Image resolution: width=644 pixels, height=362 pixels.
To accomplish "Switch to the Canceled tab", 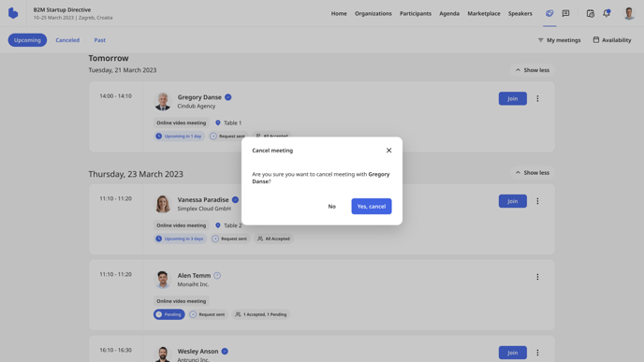I will (67, 40).
